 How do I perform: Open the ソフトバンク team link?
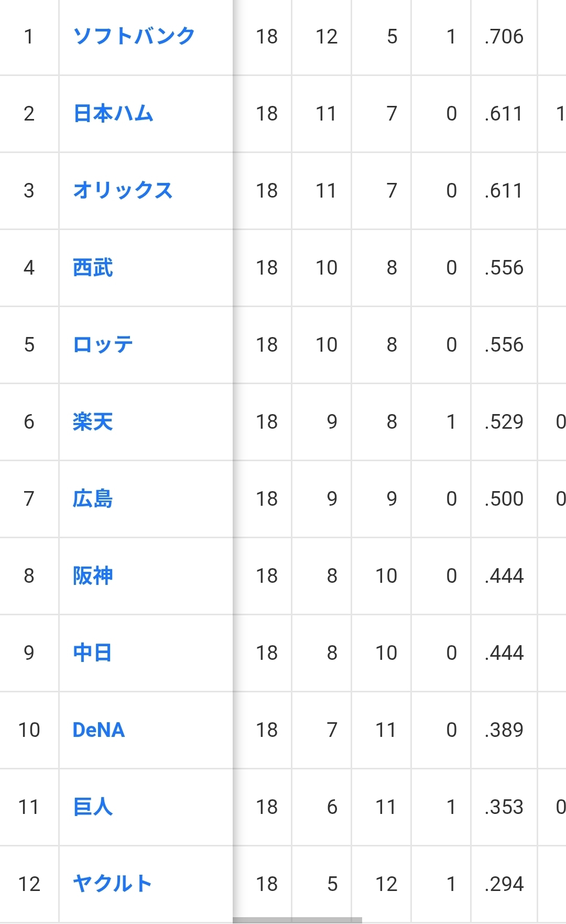[134, 36]
